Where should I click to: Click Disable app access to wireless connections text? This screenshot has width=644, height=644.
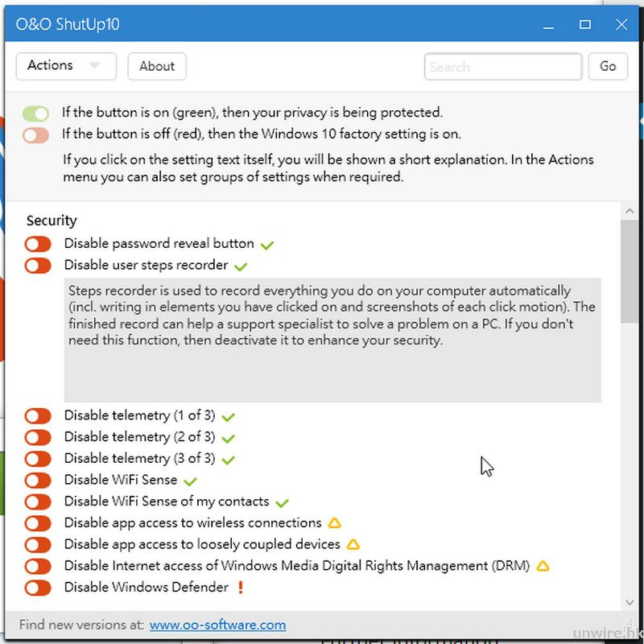pyautogui.click(x=193, y=522)
